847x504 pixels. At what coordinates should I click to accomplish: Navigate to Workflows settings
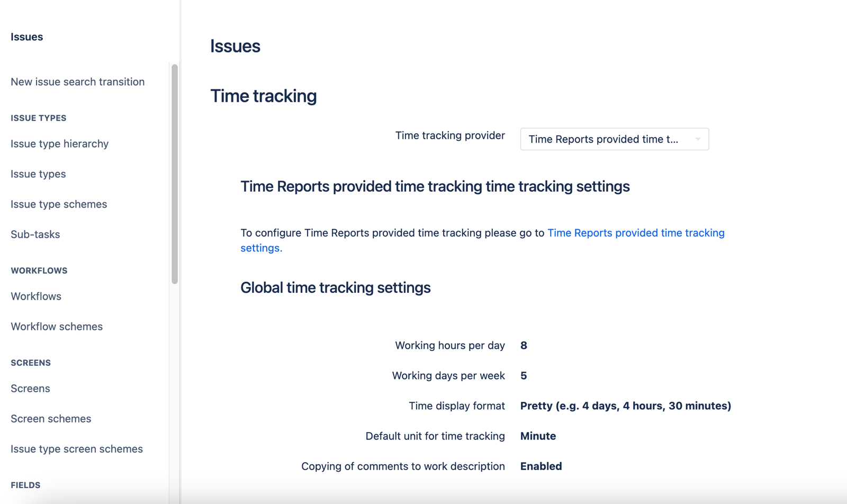coord(35,296)
